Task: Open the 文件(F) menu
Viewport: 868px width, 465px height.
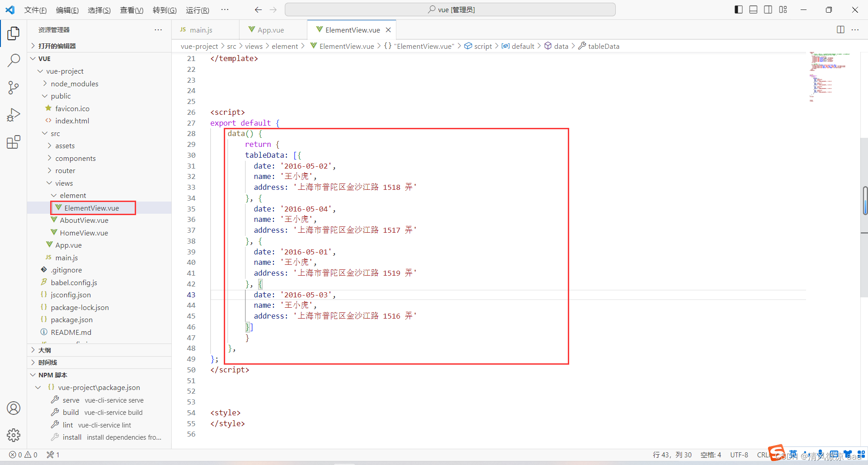Action: (35, 10)
